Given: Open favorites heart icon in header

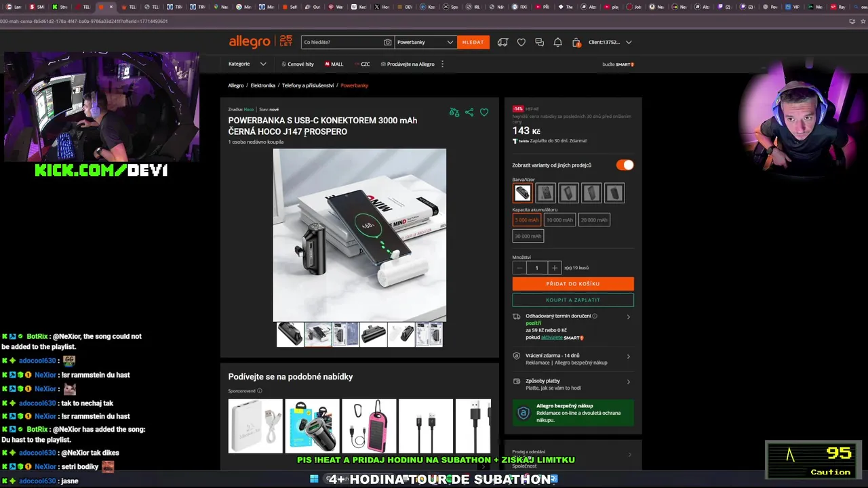Looking at the screenshot, I should pos(521,42).
